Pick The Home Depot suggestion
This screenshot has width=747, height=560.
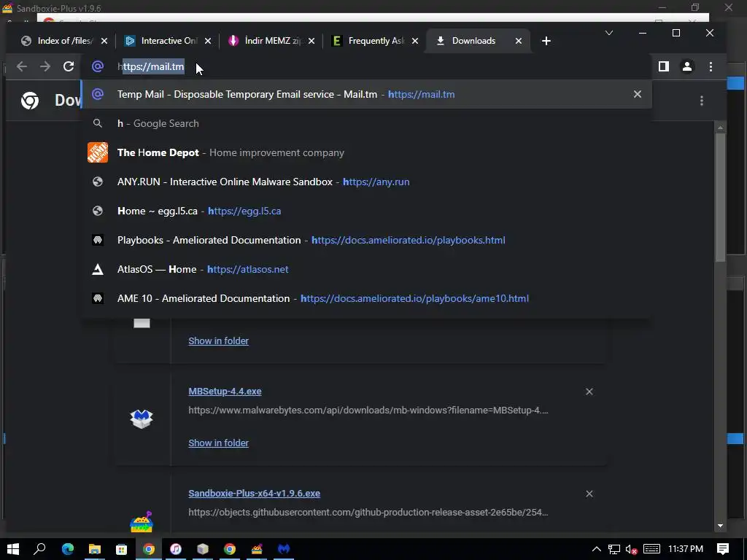tap(366, 152)
